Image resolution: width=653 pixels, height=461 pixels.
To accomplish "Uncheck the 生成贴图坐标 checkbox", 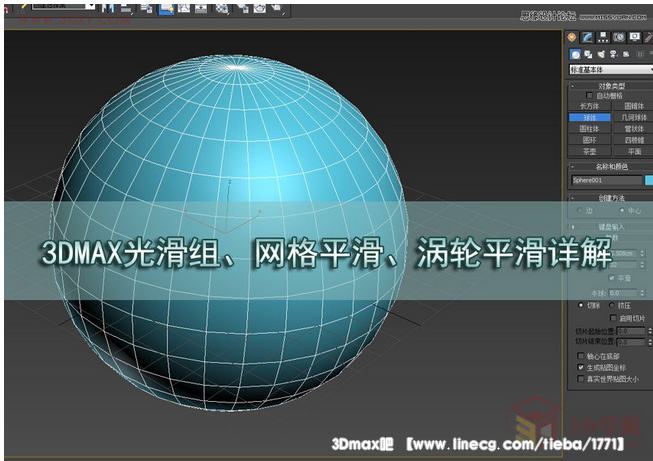I will (581, 367).
